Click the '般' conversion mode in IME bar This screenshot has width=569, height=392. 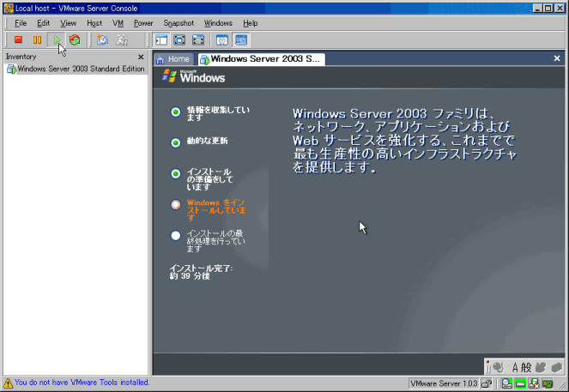click(526, 367)
